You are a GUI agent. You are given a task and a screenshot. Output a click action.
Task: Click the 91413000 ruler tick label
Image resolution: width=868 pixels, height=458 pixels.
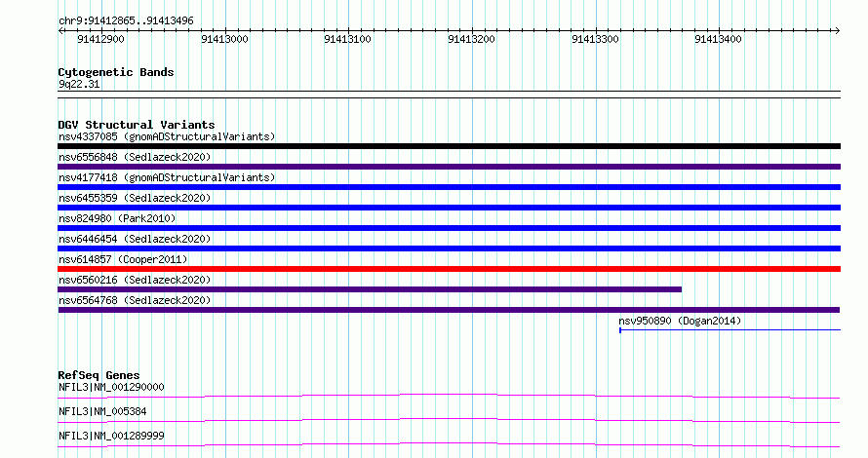pyautogui.click(x=224, y=39)
